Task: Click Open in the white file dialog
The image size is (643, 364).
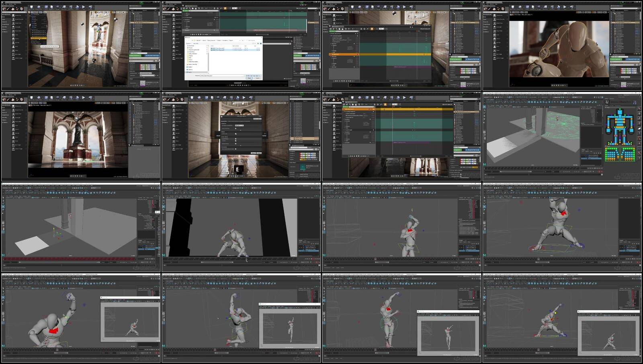Action: 249,78
